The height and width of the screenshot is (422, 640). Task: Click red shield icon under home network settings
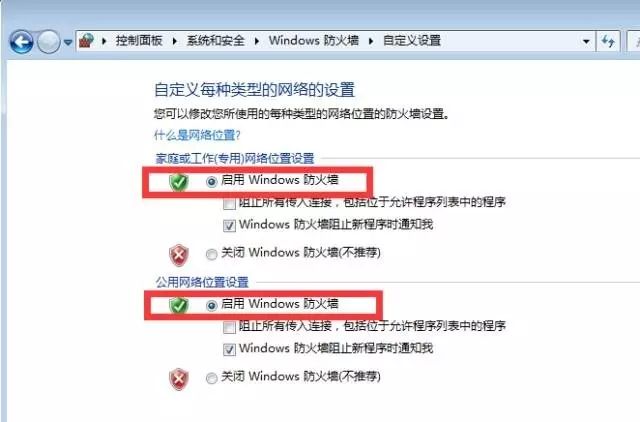179,255
